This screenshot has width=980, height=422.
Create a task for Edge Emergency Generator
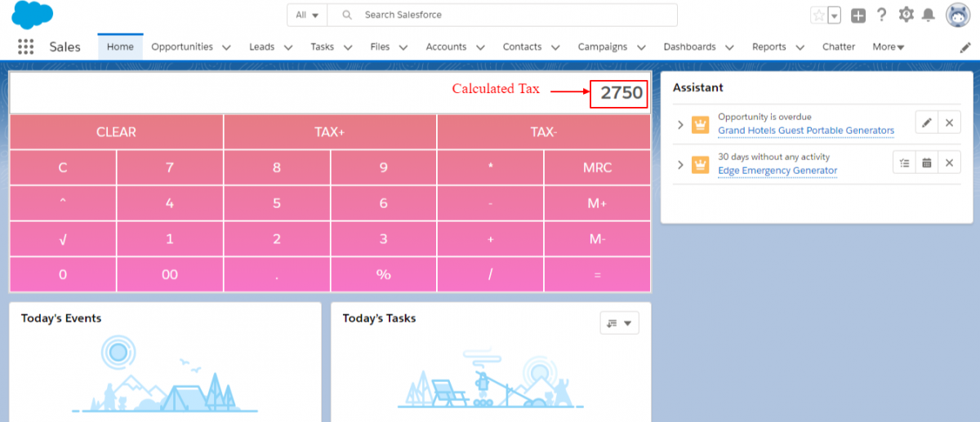[x=904, y=163]
